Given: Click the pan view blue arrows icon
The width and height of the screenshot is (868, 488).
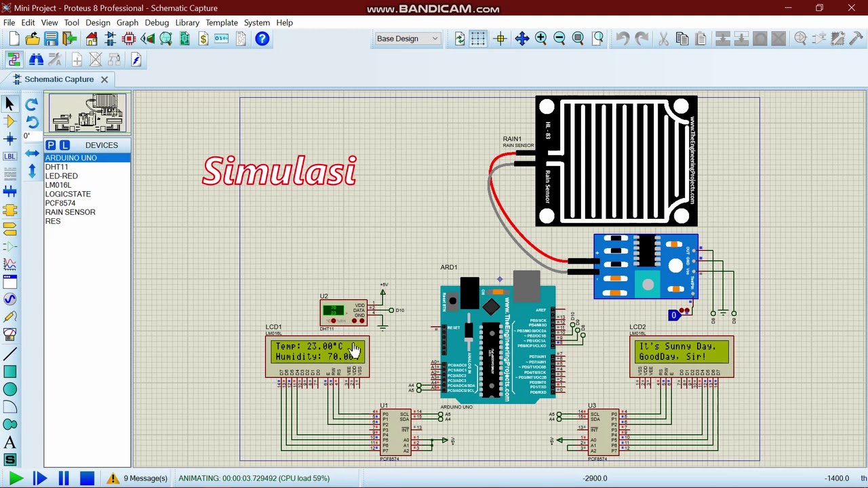Looking at the screenshot, I should point(522,39).
